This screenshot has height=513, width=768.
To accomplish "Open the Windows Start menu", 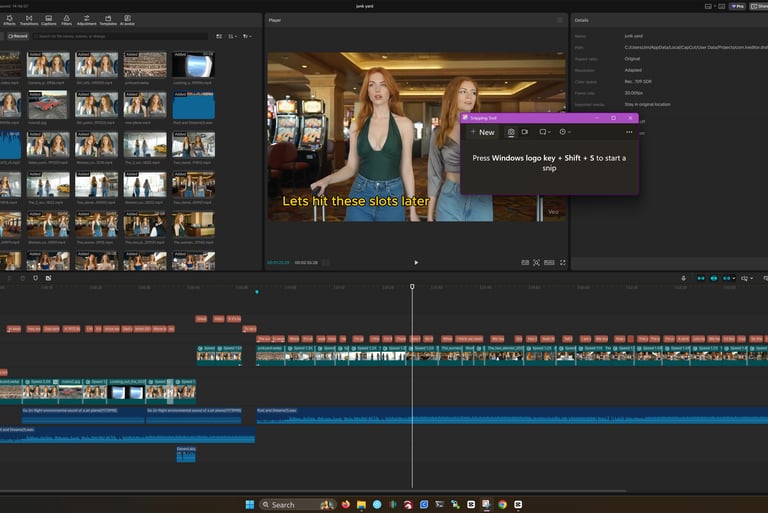I will point(249,504).
